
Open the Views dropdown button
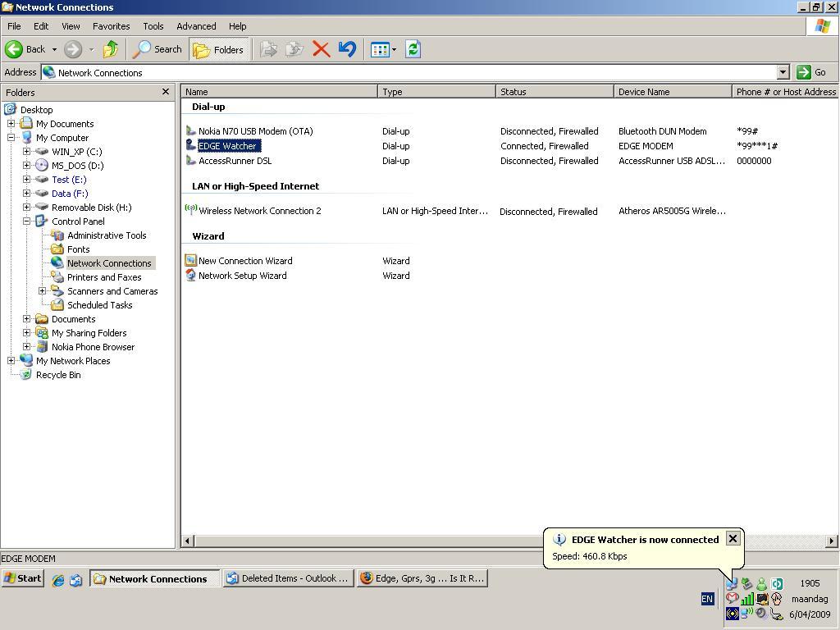pos(383,49)
